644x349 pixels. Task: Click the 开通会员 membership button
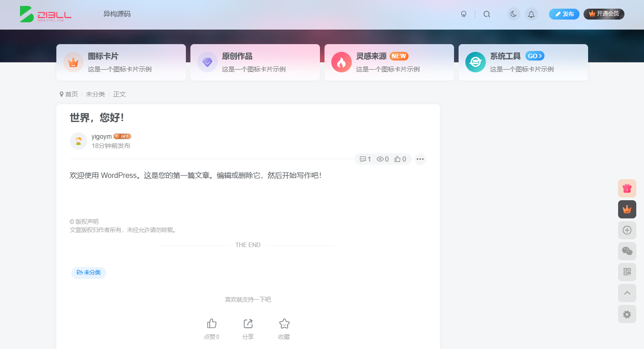[604, 14]
